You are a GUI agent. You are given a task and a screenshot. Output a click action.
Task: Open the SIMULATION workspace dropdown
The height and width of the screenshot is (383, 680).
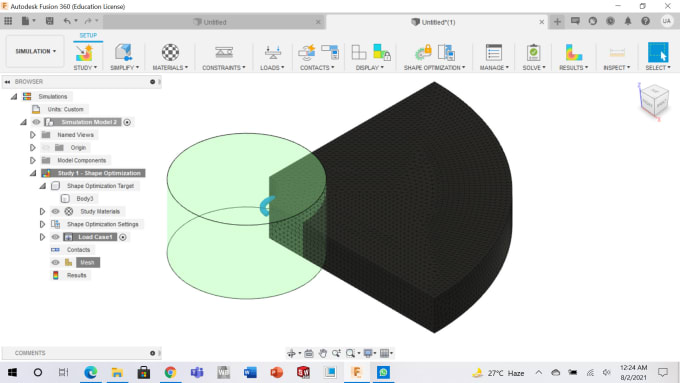coord(35,51)
